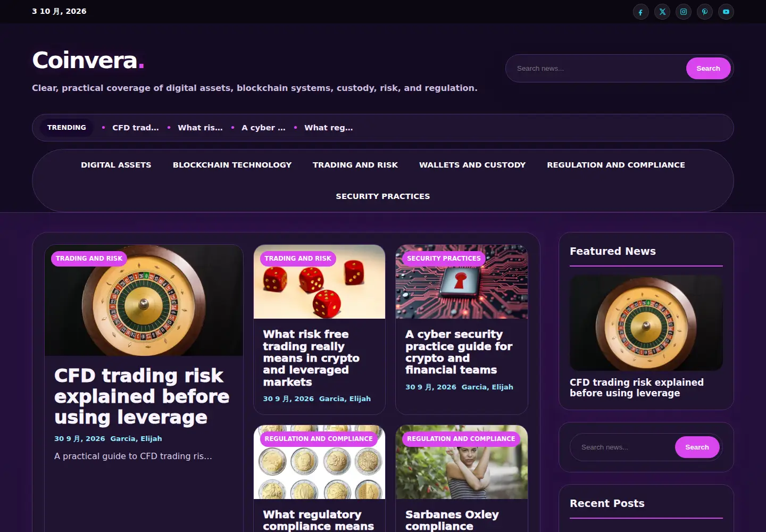
Task: Open the YouTube social icon
Action: pos(726,12)
